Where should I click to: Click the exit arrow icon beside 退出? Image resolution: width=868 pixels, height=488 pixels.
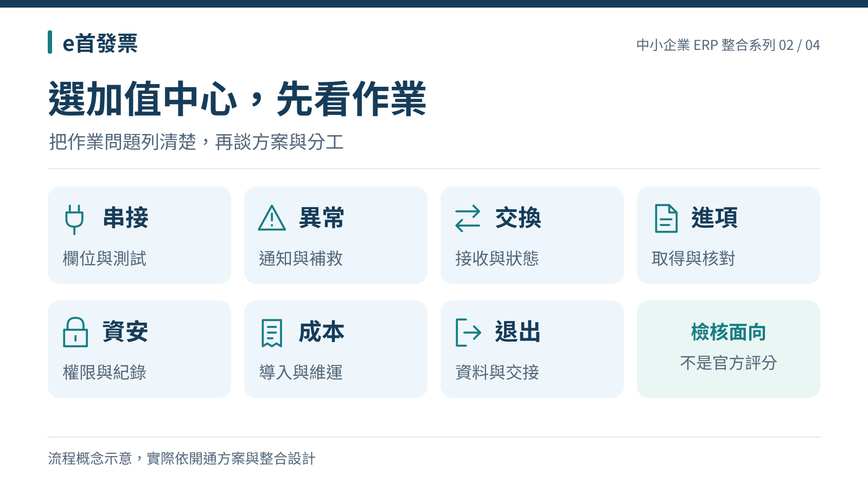coord(468,332)
